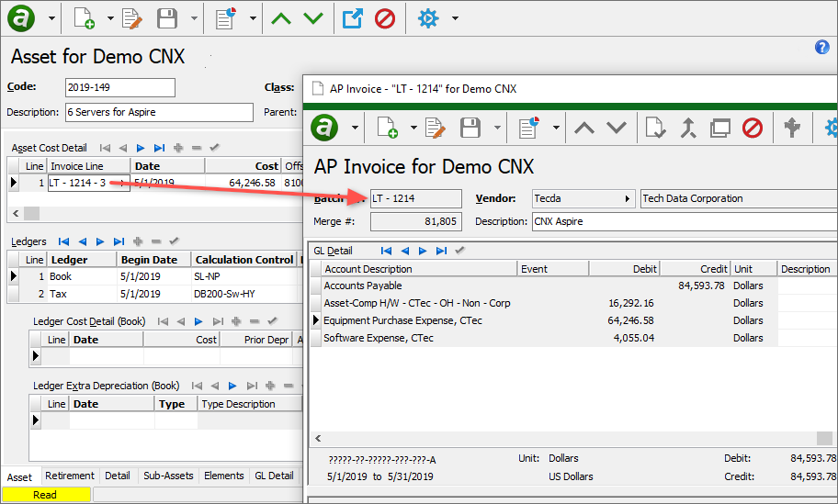The image size is (838, 504).
Task: Go to first record in GL Detail
Action: [x=386, y=251]
